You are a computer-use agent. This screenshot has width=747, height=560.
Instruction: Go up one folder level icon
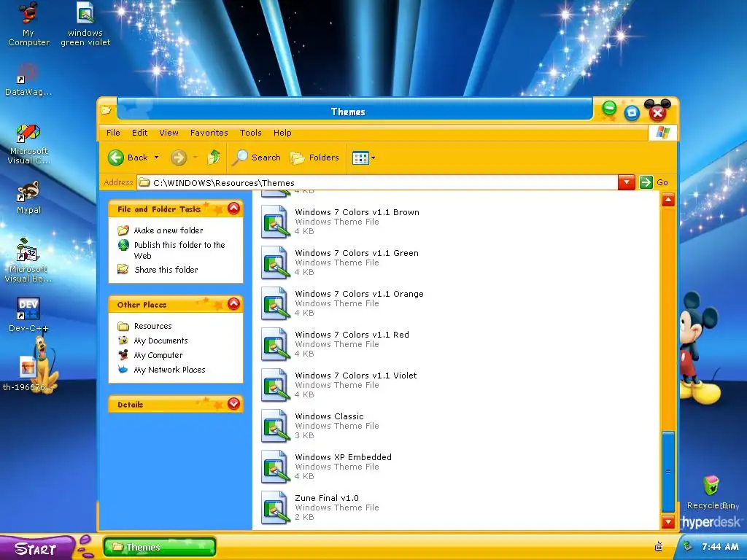(x=214, y=157)
